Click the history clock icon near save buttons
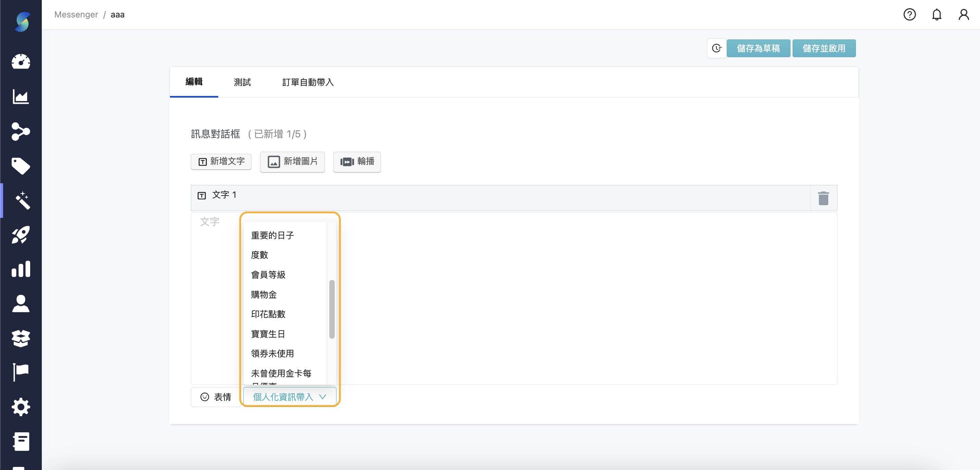Image resolution: width=980 pixels, height=470 pixels. coord(717,48)
